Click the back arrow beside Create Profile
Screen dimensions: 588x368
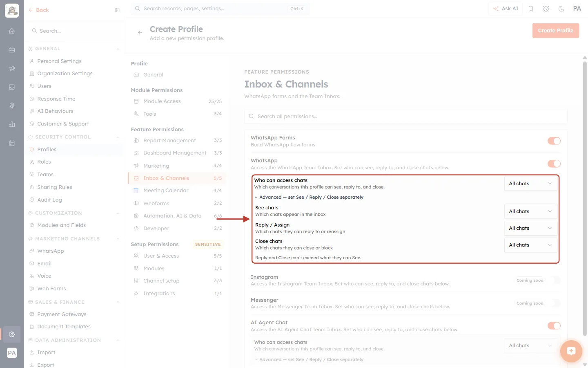140,33
